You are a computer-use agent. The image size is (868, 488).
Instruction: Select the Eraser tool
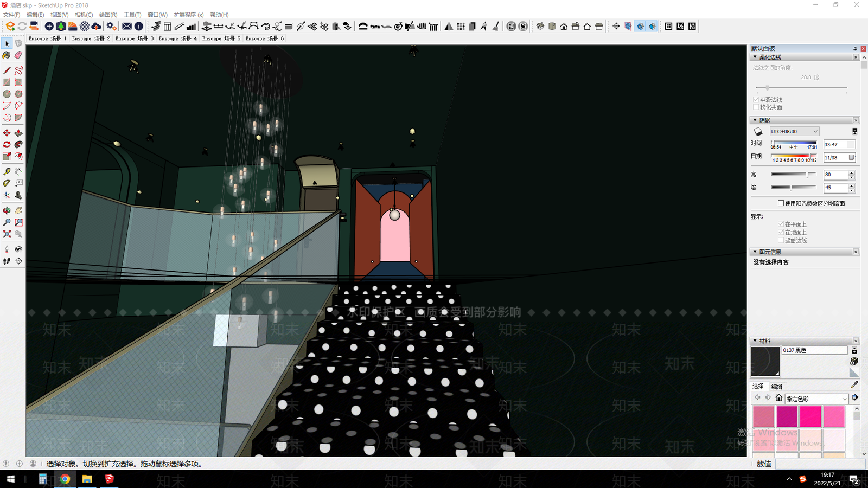pos(18,55)
